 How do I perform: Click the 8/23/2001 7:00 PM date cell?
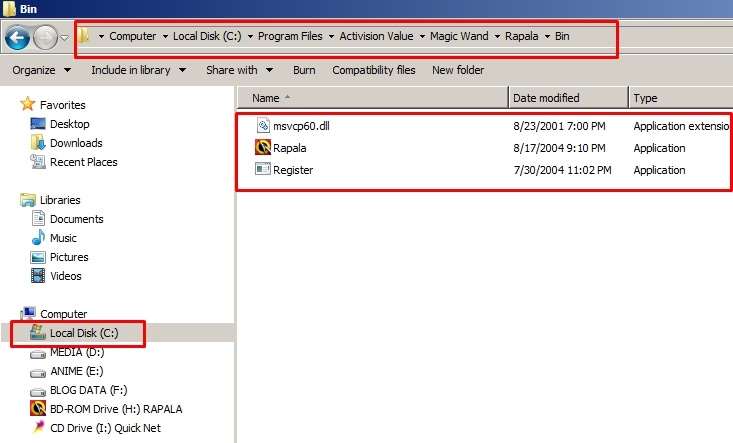pos(559,126)
